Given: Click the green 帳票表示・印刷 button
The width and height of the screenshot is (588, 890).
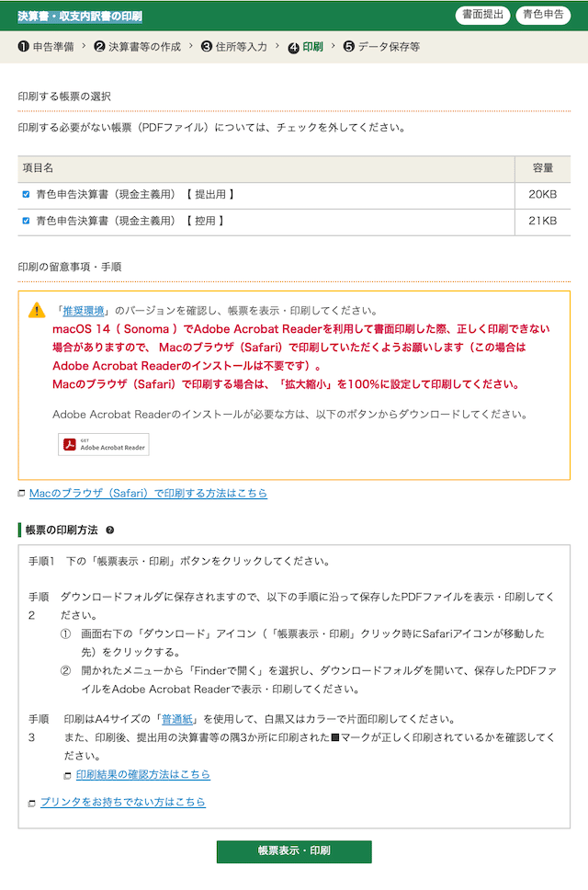Looking at the screenshot, I should pos(294,851).
